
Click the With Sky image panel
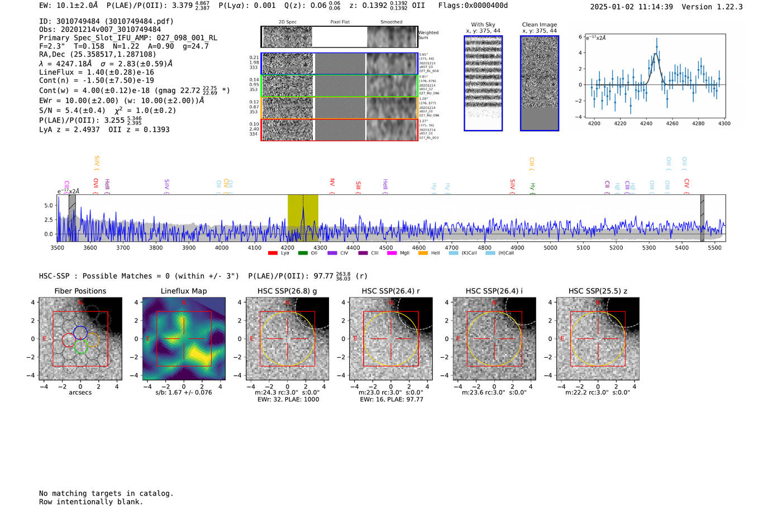point(483,83)
